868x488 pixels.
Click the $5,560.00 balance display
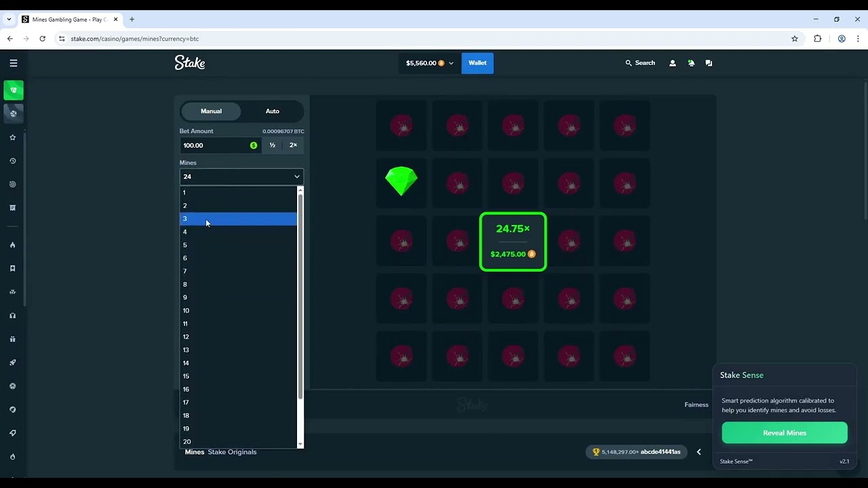(x=421, y=63)
